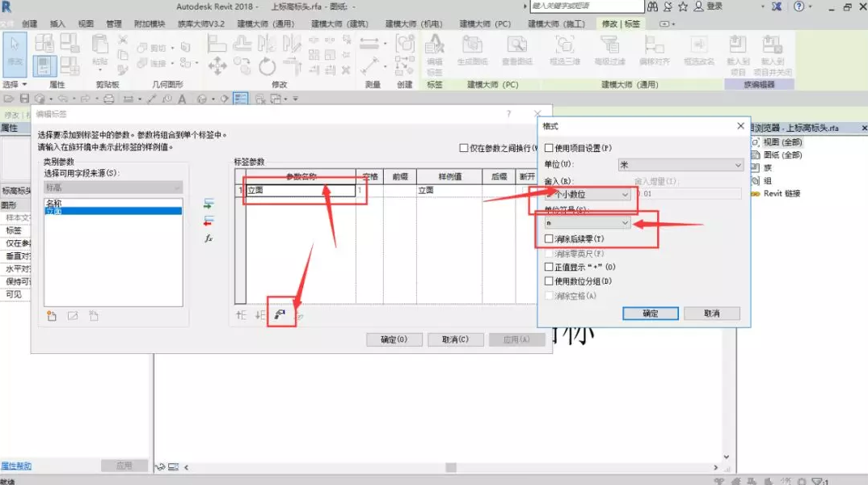Open the Units dropdown showing 米
This screenshot has width=868, height=485.
680,165
